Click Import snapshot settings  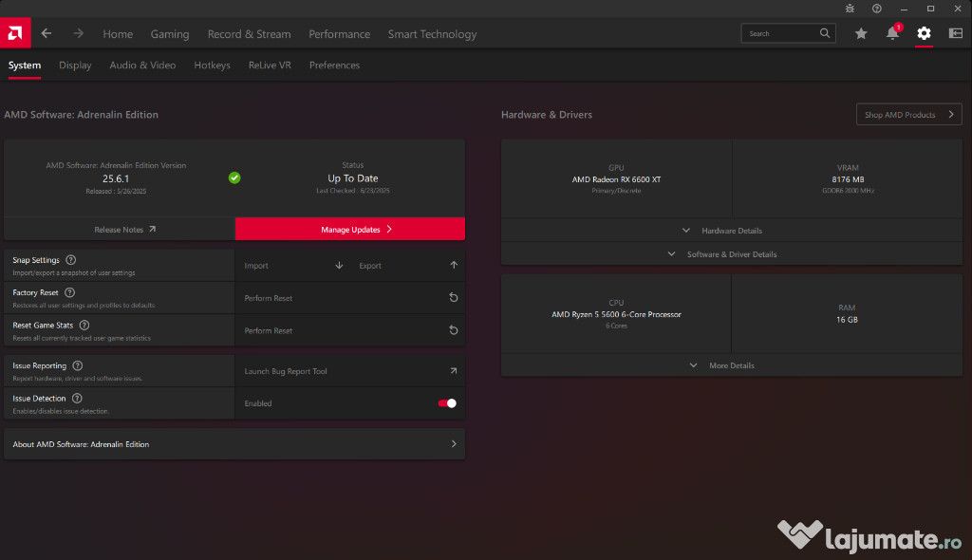[294, 266]
